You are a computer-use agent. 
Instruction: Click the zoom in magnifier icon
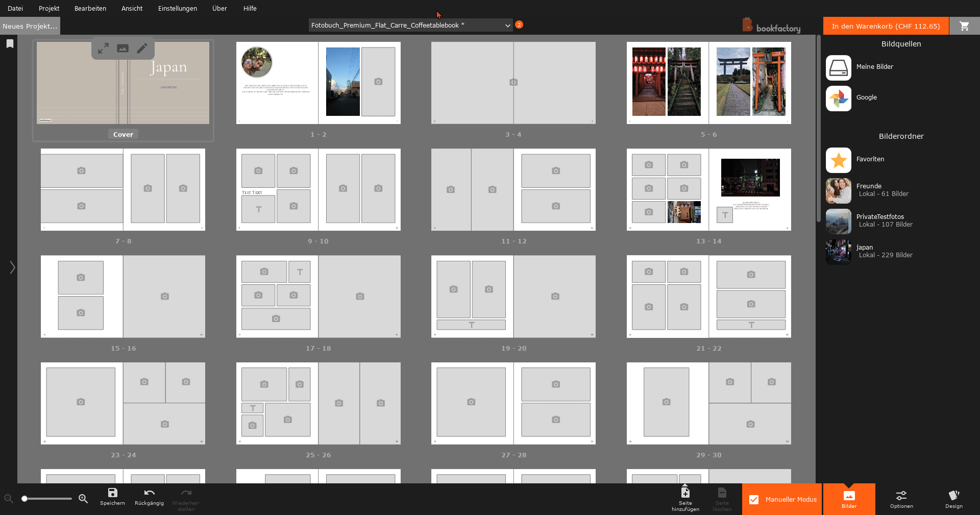(x=83, y=499)
